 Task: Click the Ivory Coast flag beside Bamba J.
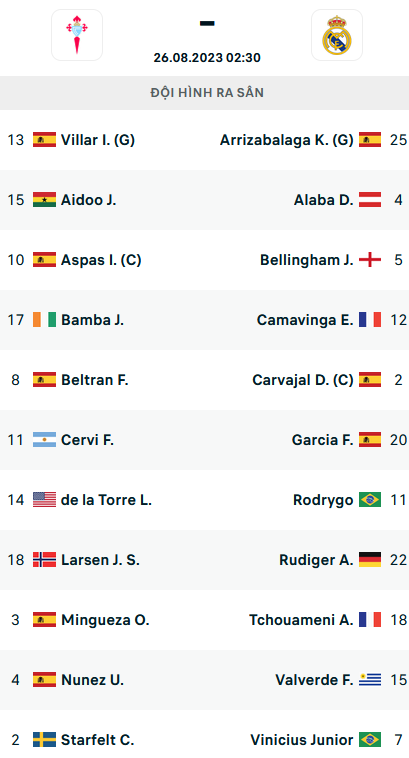44,320
